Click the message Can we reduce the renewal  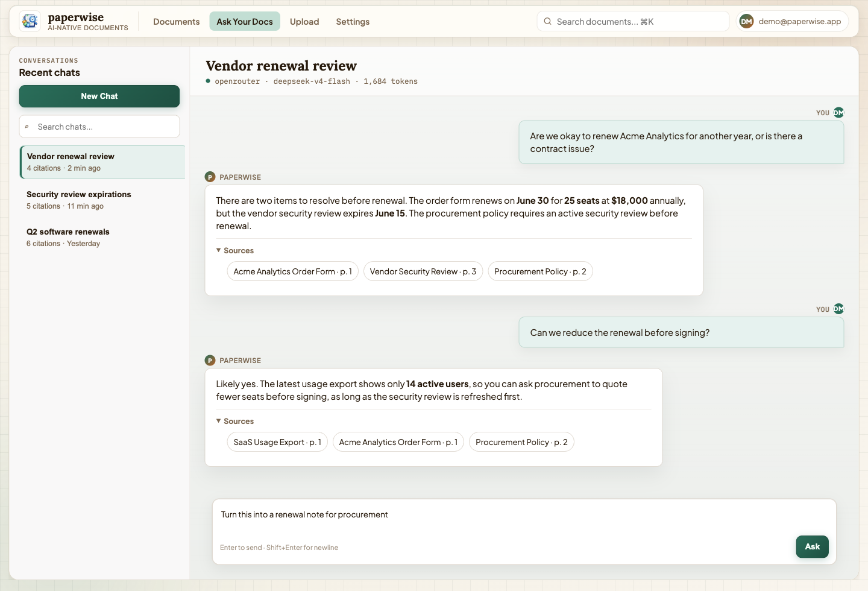click(x=681, y=332)
